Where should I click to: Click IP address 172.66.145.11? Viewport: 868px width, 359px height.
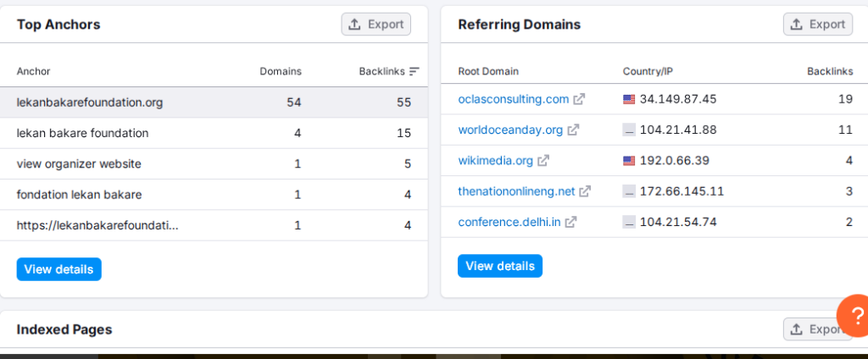[x=682, y=192]
